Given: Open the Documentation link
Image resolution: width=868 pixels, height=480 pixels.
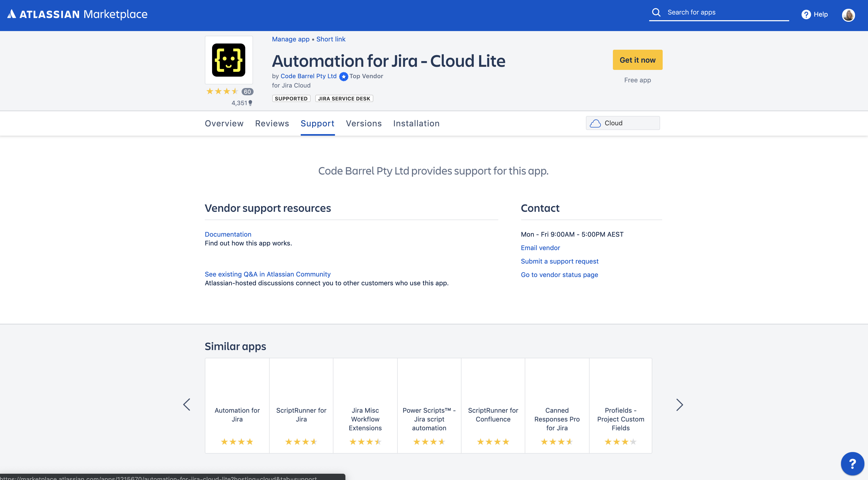Looking at the screenshot, I should tap(228, 234).
